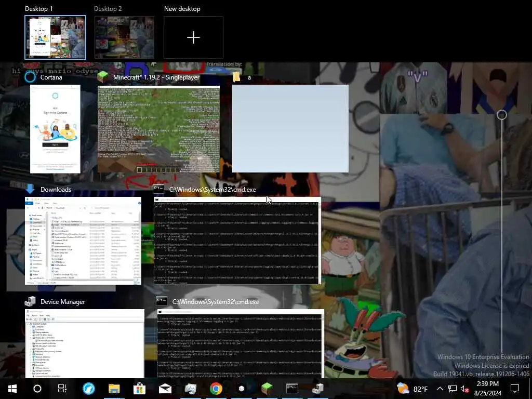
Task: Click the Downloads window title label
Action: 56,189
